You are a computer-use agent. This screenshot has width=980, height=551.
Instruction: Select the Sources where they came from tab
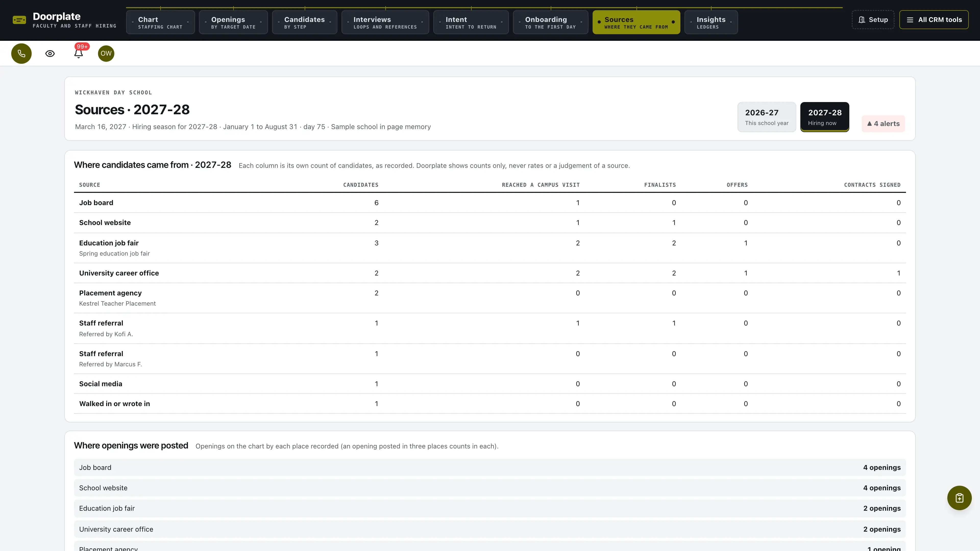636,22
